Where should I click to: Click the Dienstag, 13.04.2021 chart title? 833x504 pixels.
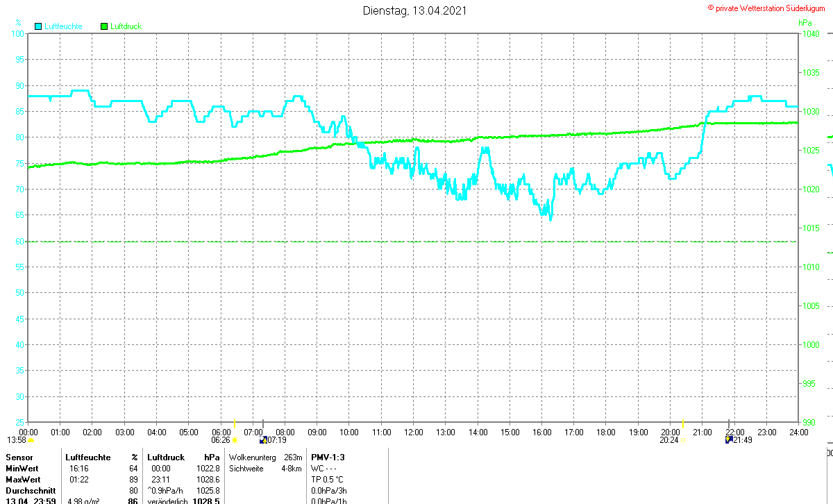[x=415, y=10]
